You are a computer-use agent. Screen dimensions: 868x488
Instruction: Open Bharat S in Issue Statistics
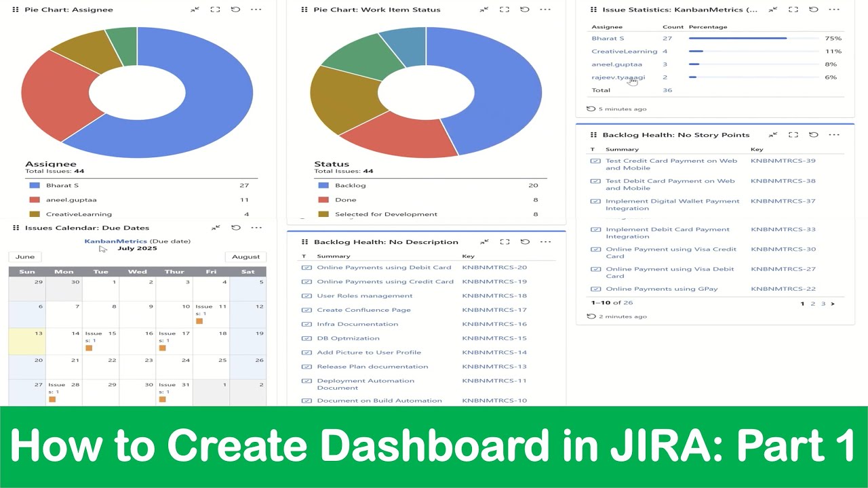coord(608,39)
